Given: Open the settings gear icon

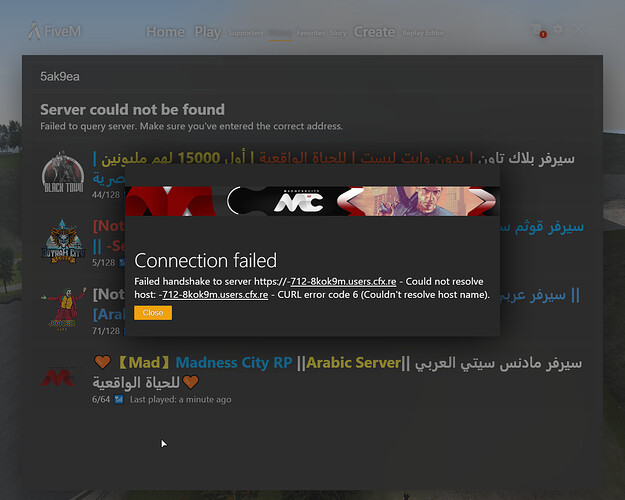Looking at the screenshot, I should tap(558, 29).
